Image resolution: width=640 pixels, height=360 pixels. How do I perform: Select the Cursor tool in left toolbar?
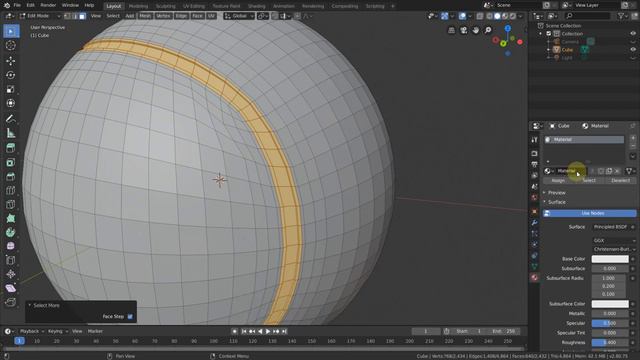click(11, 45)
